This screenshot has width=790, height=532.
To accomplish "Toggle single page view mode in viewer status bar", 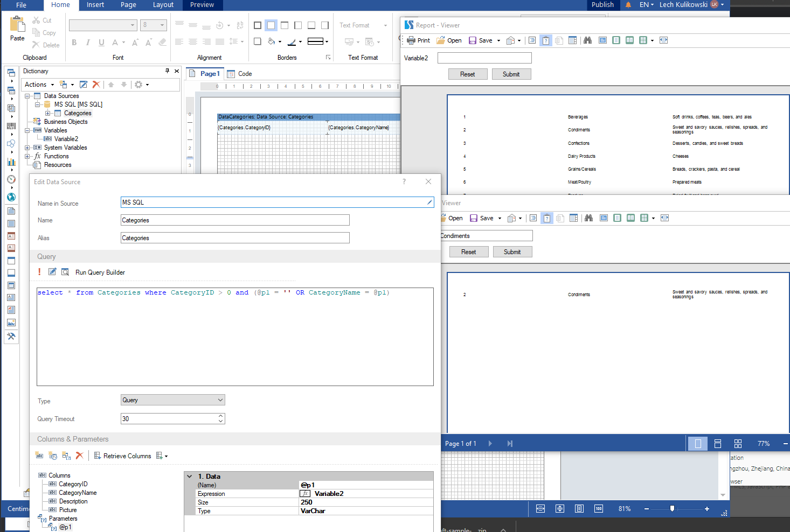I will click(698, 444).
